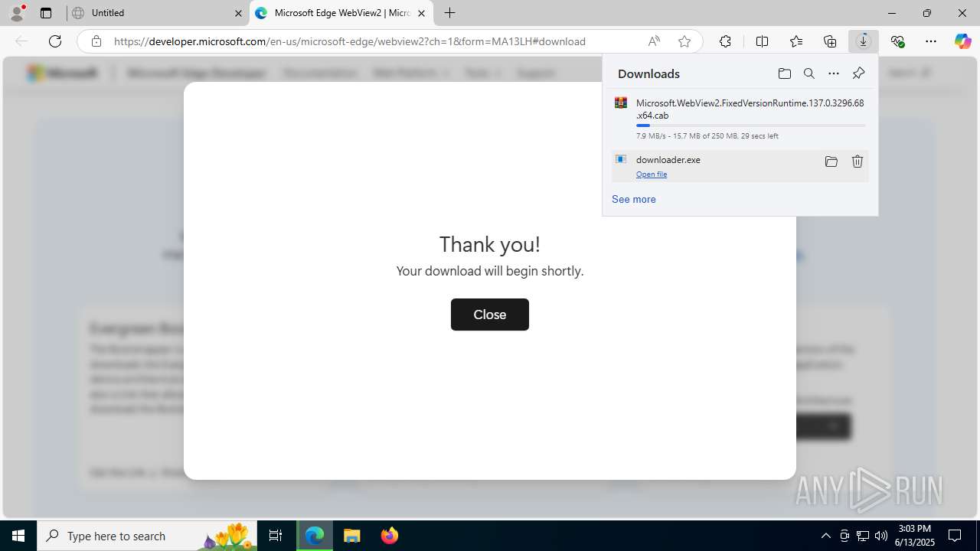This screenshot has height=551, width=980.
Task: Show hidden system tray icons
Action: [826, 536]
